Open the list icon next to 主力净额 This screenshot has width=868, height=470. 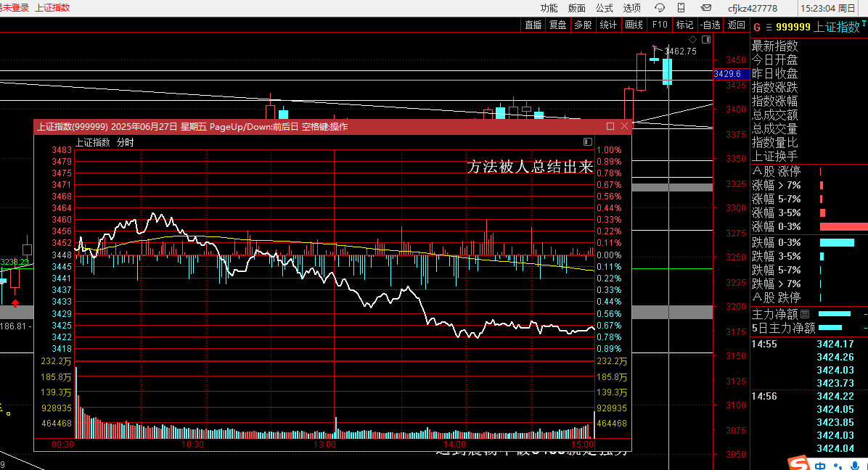[x=805, y=314]
